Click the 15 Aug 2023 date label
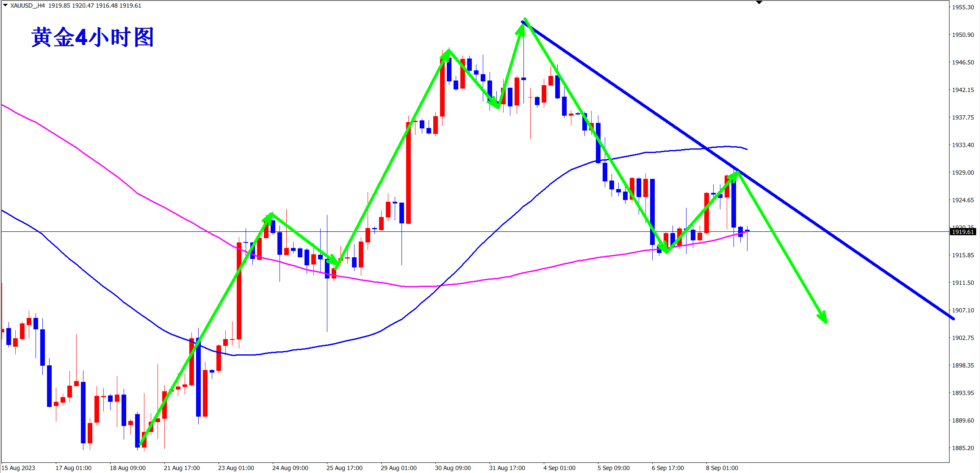The height and width of the screenshot is (473, 980). tap(19, 468)
